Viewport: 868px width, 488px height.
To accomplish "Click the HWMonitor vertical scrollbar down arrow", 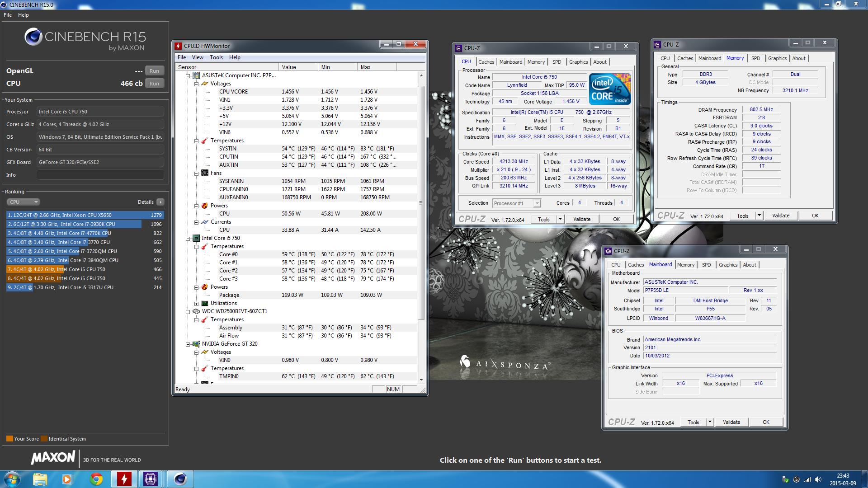I will click(421, 380).
